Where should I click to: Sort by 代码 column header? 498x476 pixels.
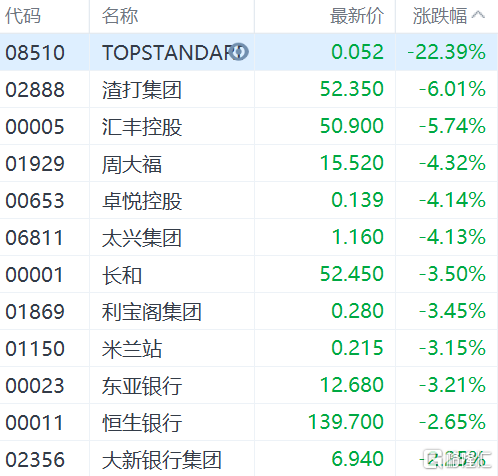(x=23, y=16)
